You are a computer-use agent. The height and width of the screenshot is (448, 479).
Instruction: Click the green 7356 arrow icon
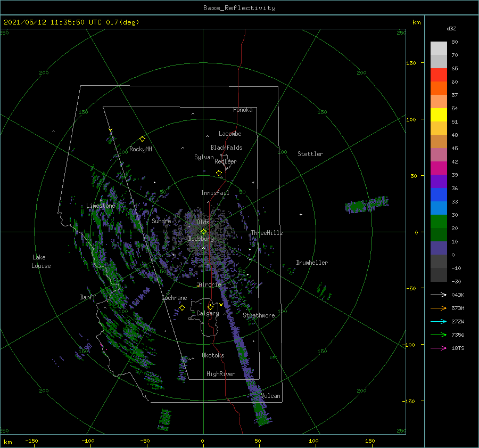tap(439, 335)
